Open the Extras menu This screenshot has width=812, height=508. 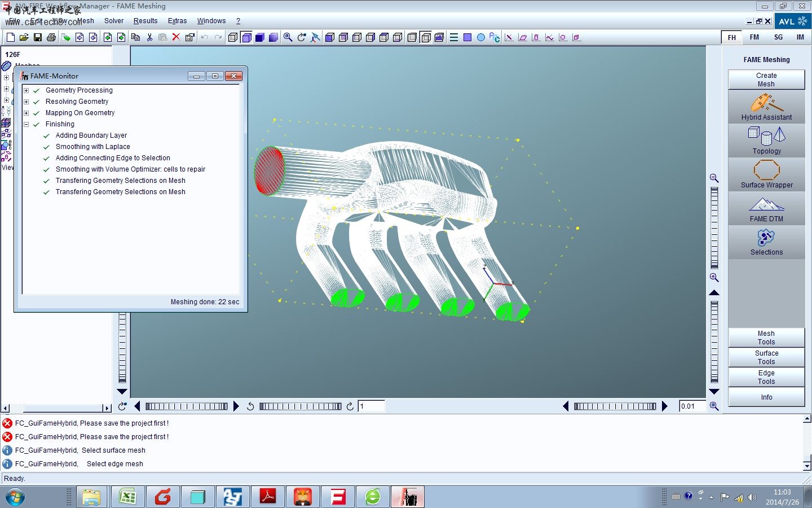(x=177, y=21)
